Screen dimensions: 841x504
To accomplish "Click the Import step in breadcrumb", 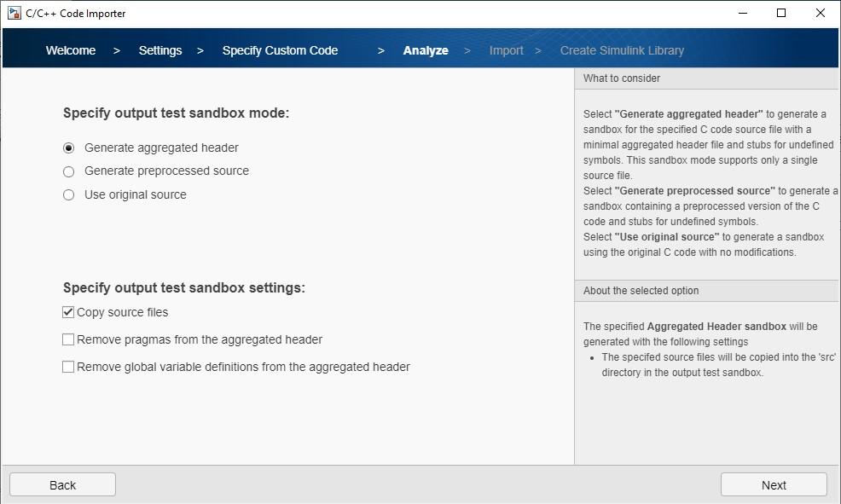I will (x=506, y=50).
